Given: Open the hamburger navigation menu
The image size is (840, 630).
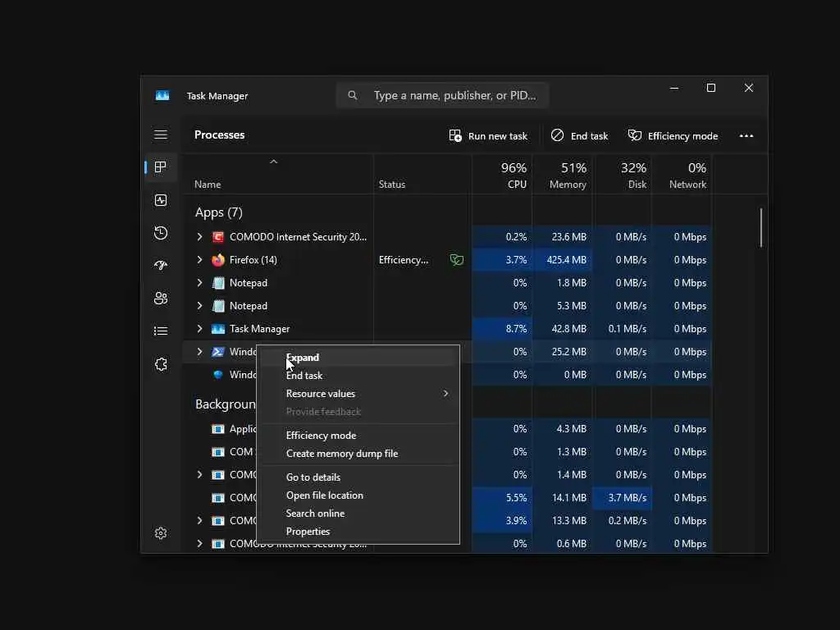Looking at the screenshot, I should (161, 135).
